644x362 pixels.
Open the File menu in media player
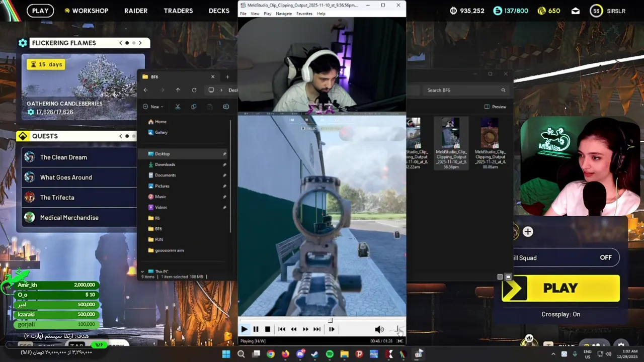coord(243,14)
